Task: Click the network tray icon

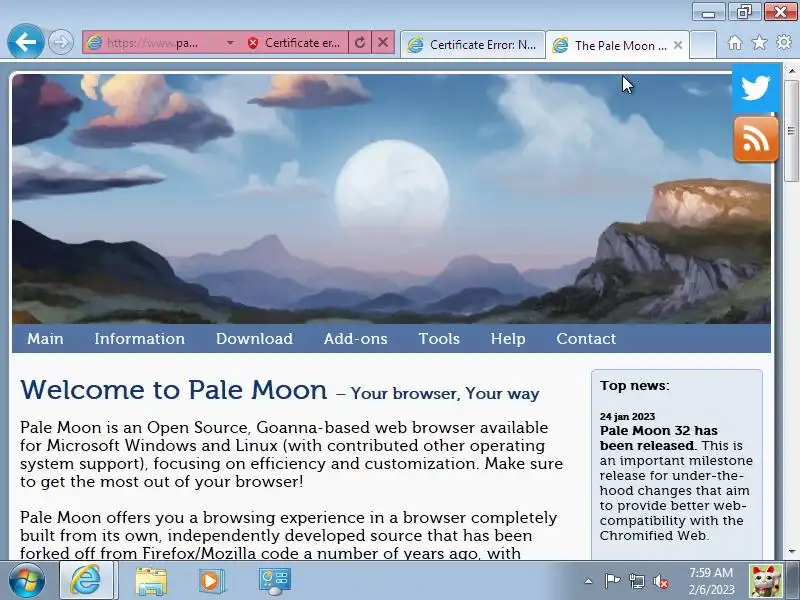Action: click(x=637, y=581)
